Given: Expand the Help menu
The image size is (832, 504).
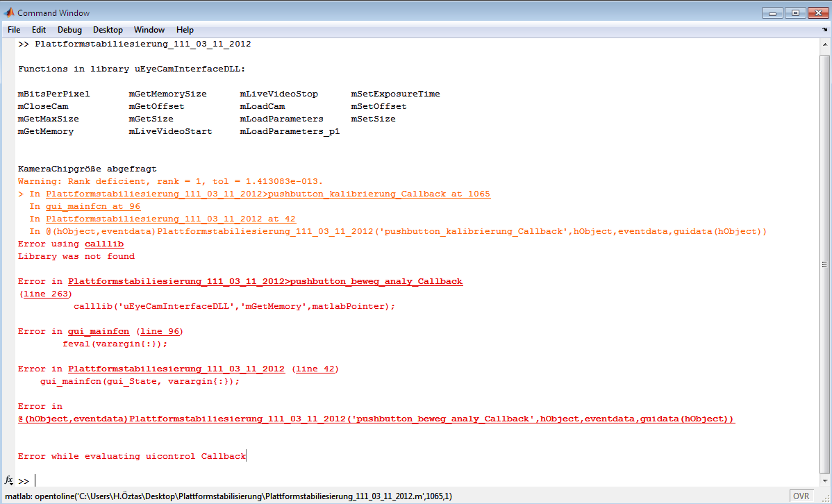Looking at the screenshot, I should (185, 30).
